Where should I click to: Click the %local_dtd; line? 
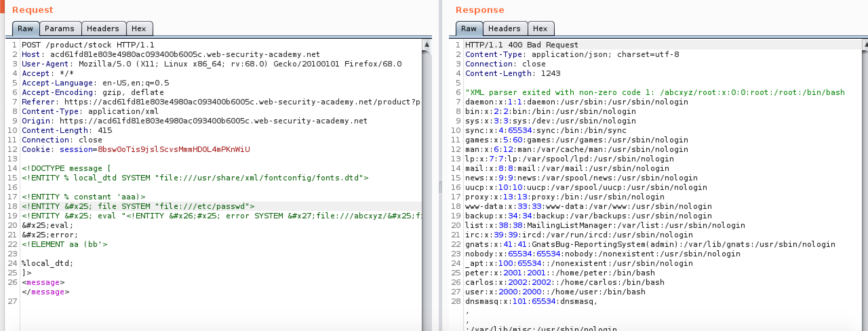click(x=47, y=263)
